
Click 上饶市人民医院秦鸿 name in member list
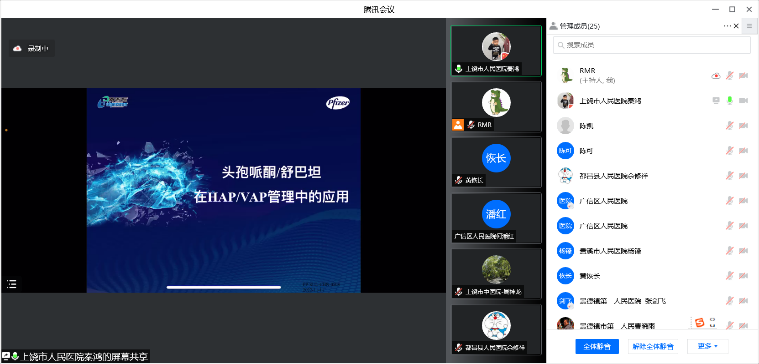610,101
